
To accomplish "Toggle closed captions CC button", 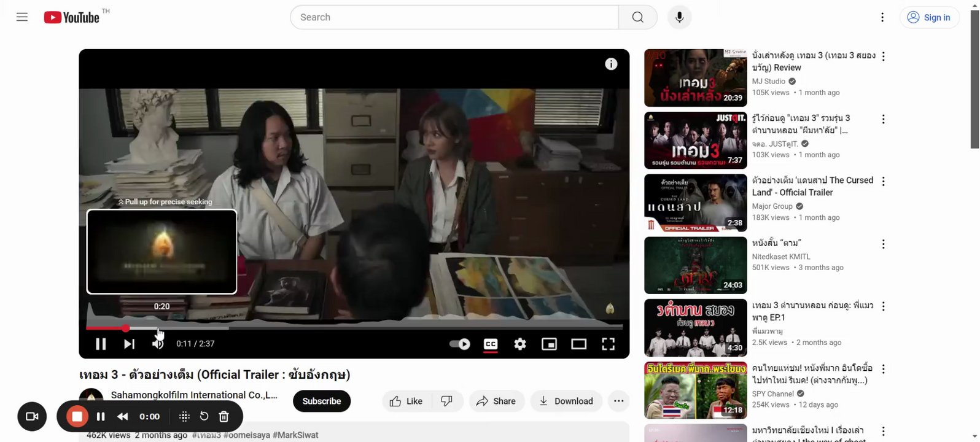I will 491,344.
